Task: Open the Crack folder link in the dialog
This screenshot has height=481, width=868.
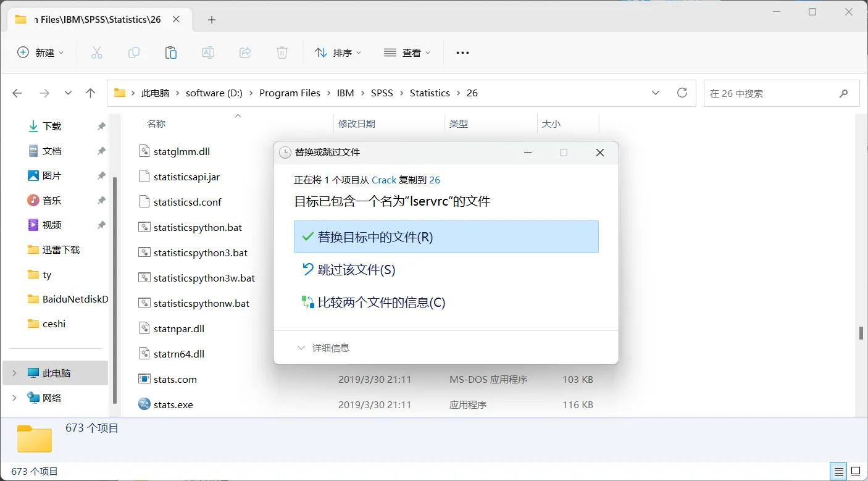Action: (383, 180)
